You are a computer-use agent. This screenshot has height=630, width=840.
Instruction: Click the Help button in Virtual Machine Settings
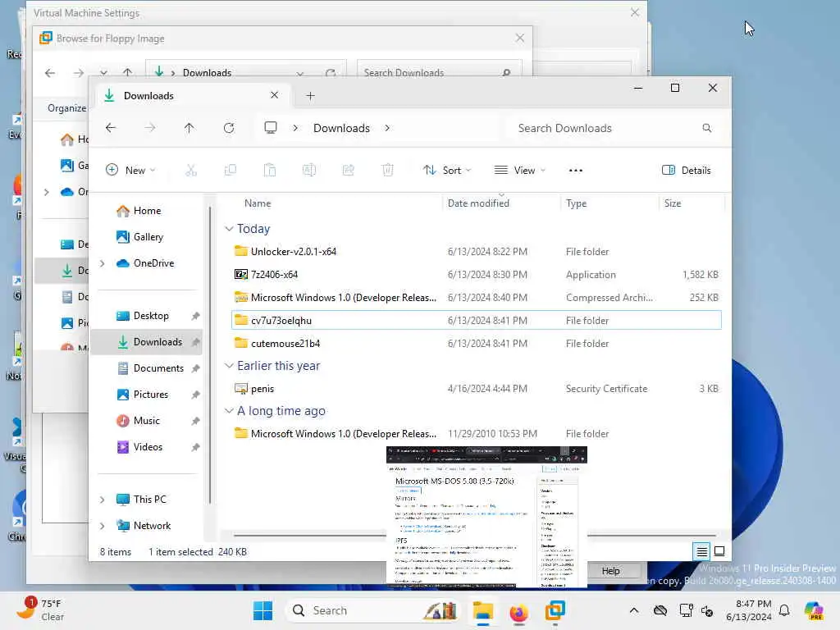click(610, 571)
